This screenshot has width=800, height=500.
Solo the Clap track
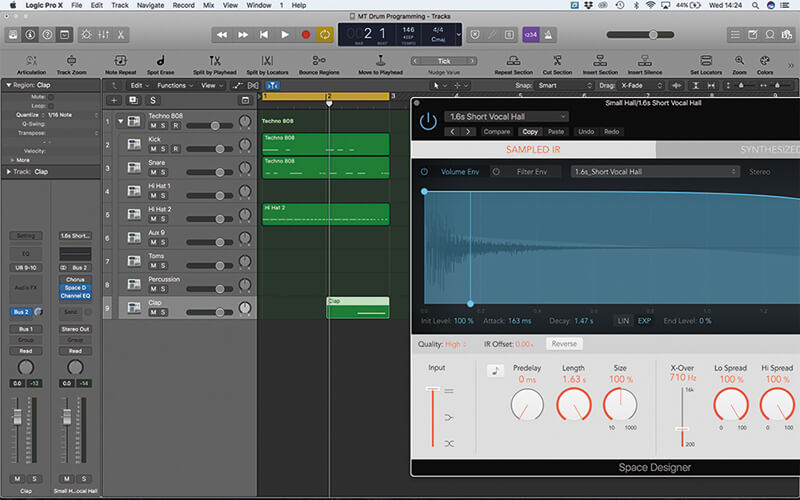(163, 312)
